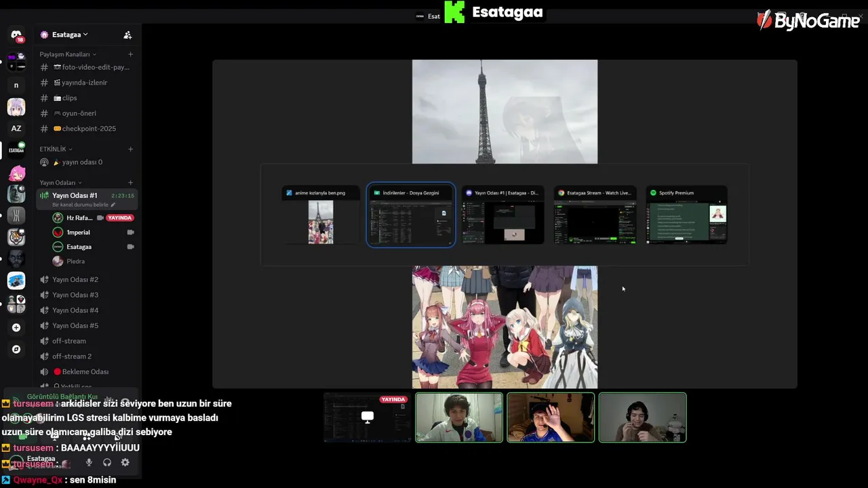Image resolution: width=868 pixels, height=488 pixels.
Task: Focus webcam tile beside the plush toy
Action: pos(642,418)
